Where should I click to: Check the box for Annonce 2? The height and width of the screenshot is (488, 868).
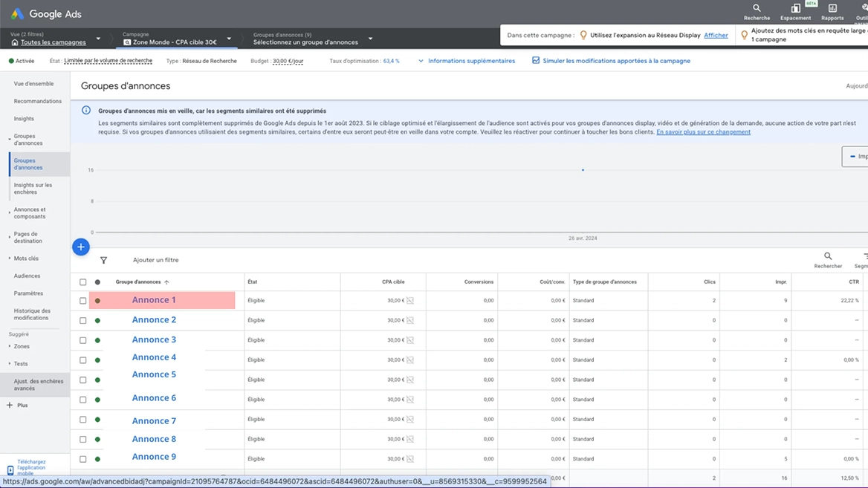(x=83, y=320)
